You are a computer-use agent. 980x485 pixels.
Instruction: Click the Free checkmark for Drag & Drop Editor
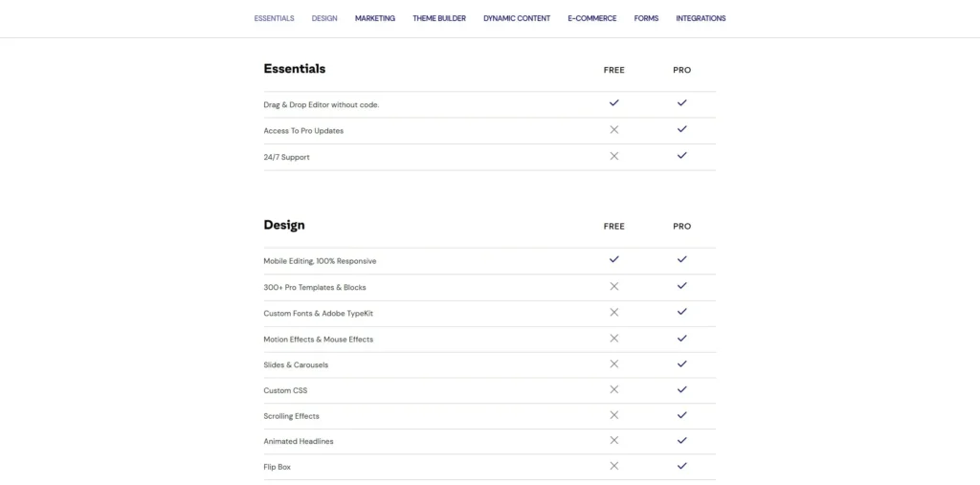coord(614,102)
